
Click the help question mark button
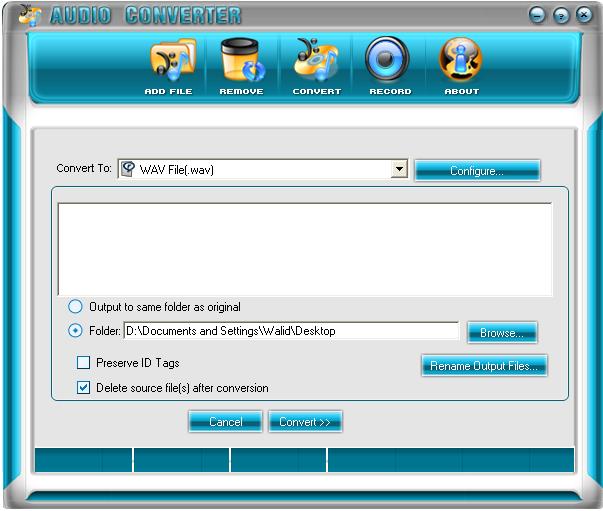561,16
